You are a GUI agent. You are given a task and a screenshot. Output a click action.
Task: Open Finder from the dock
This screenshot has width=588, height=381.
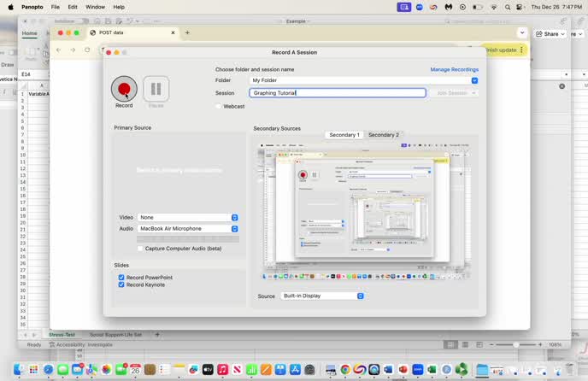click(x=18, y=370)
